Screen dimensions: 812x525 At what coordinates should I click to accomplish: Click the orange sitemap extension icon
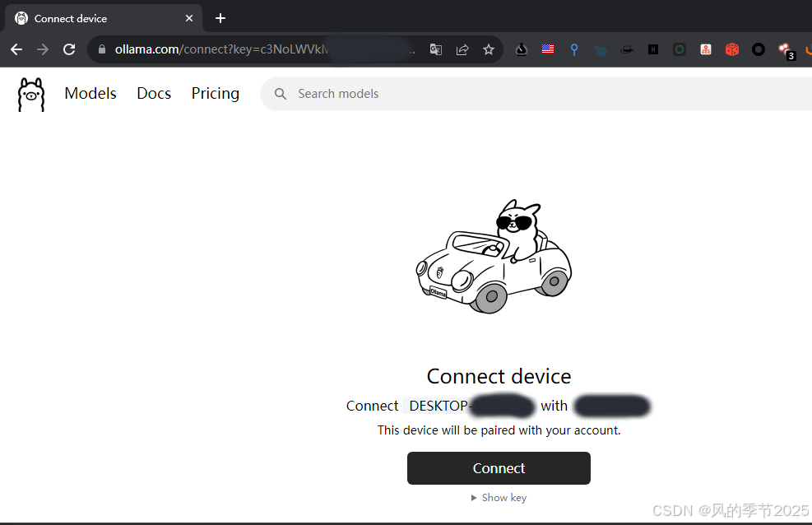click(706, 49)
